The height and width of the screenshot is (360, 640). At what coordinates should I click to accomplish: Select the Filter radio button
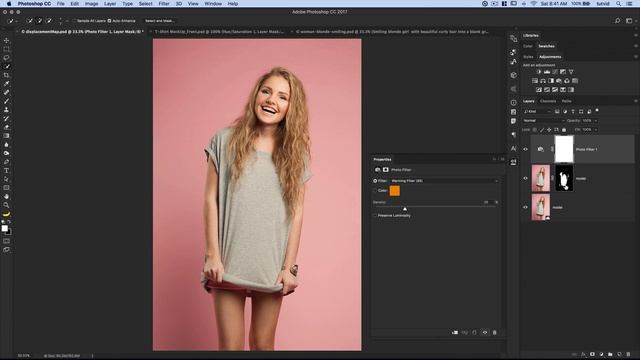coord(375,181)
